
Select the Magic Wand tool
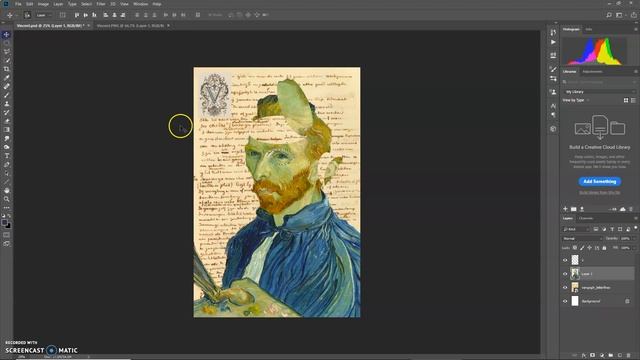pos(7,60)
